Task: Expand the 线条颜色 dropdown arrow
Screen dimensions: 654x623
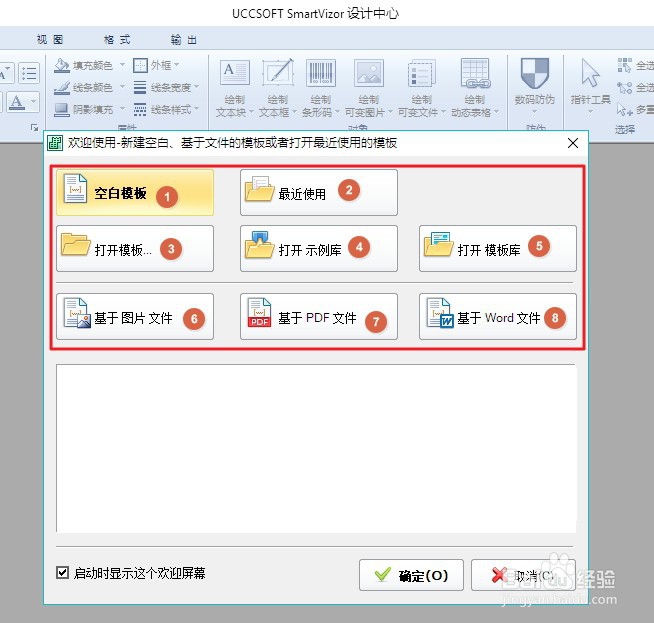Action: (122, 87)
